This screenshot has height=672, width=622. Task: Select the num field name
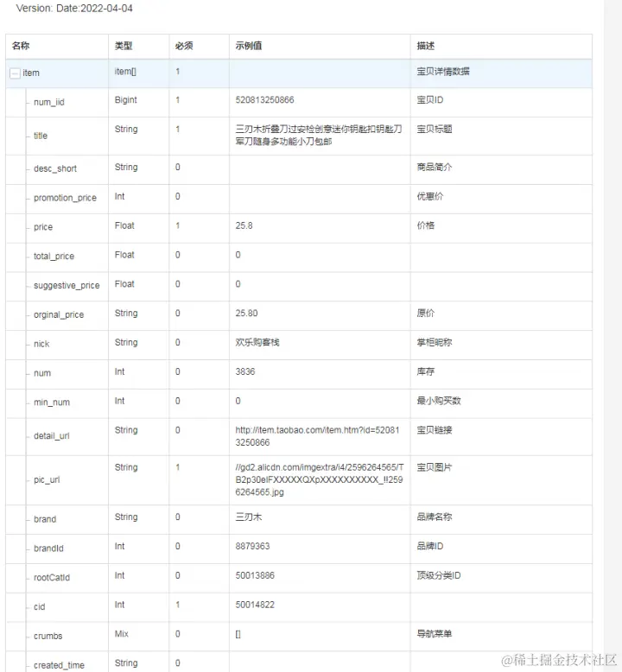click(x=42, y=373)
